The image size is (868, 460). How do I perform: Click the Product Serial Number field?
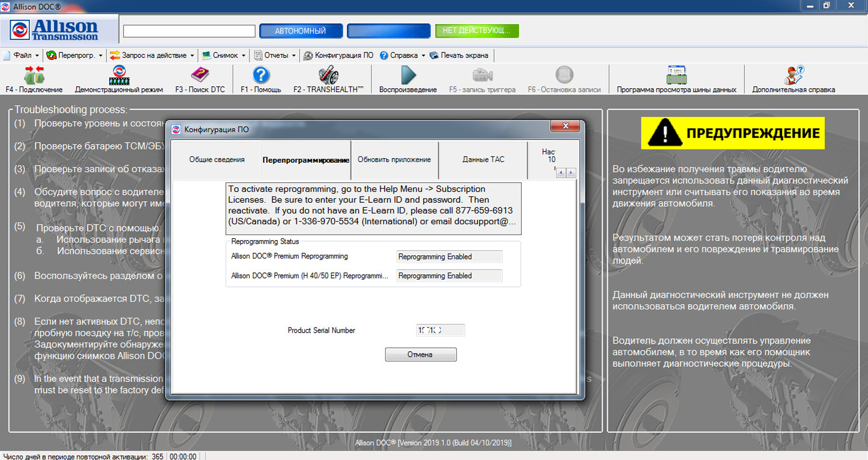[440, 330]
